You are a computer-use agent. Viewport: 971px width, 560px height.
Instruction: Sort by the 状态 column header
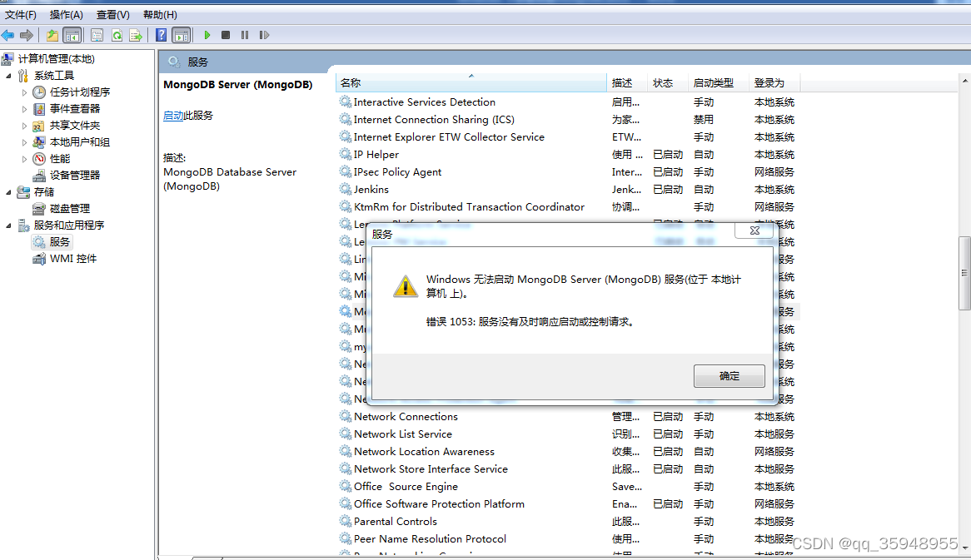point(668,83)
